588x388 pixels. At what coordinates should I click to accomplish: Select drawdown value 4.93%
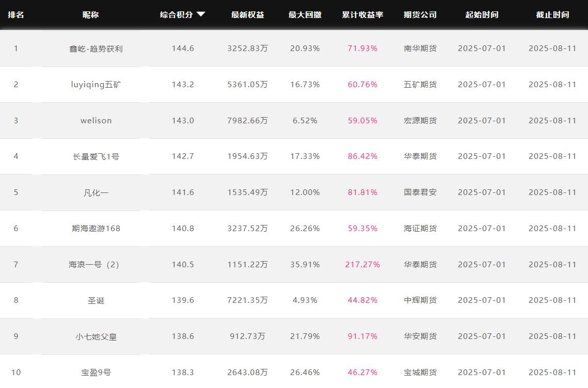click(305, 300)
